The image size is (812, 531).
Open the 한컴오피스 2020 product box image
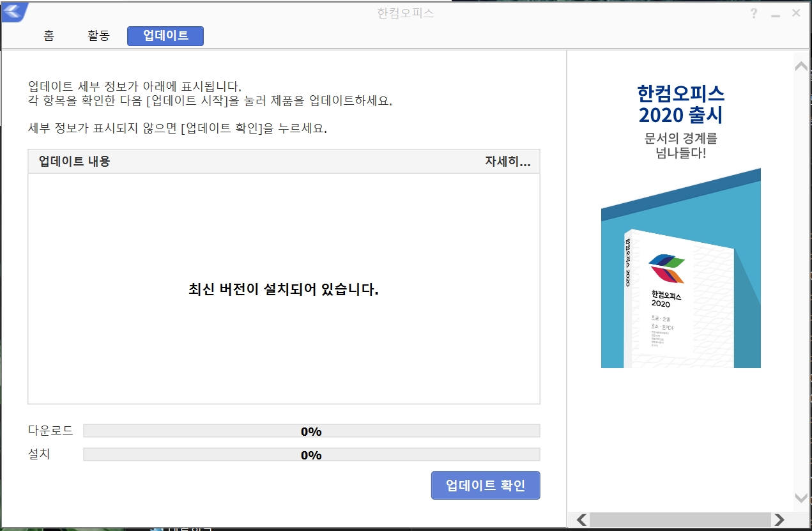point(681,268)
